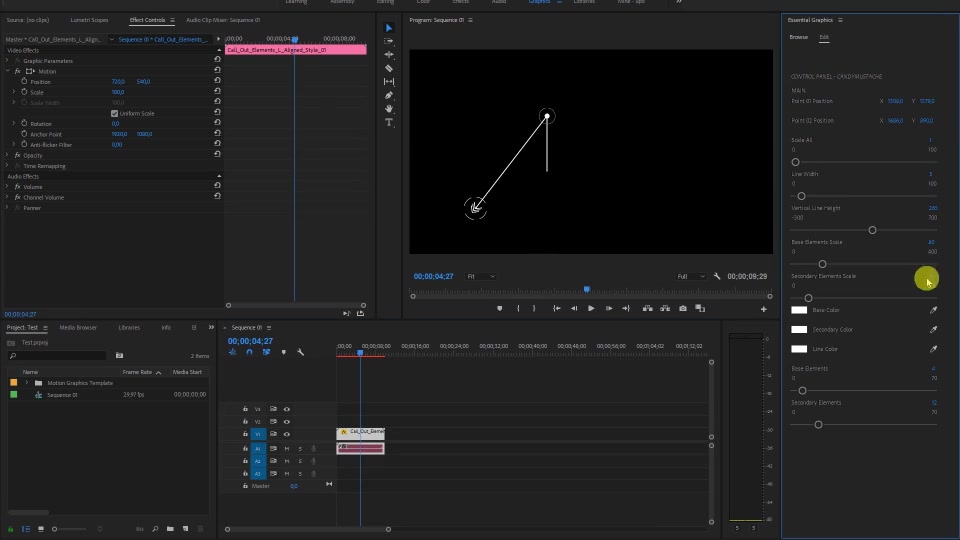Click the Export Frame camera icon
960x540 pixels.
click(683, 309)
